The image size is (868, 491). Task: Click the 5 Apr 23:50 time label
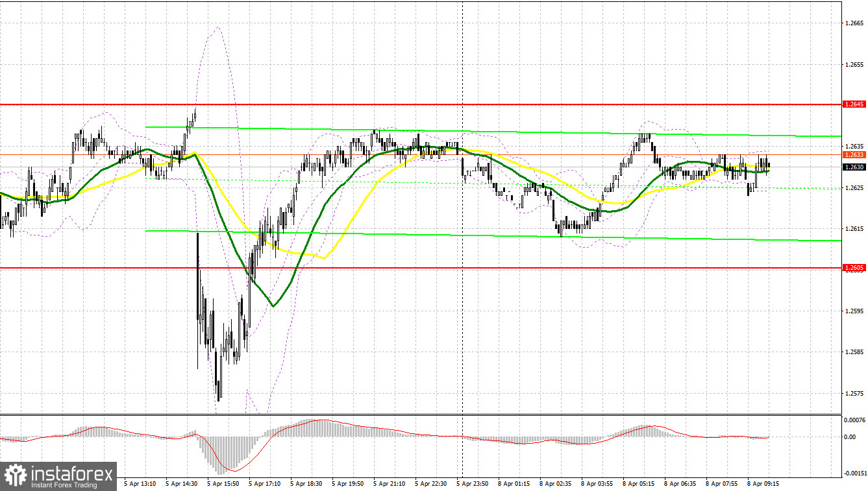coord(473,483)
